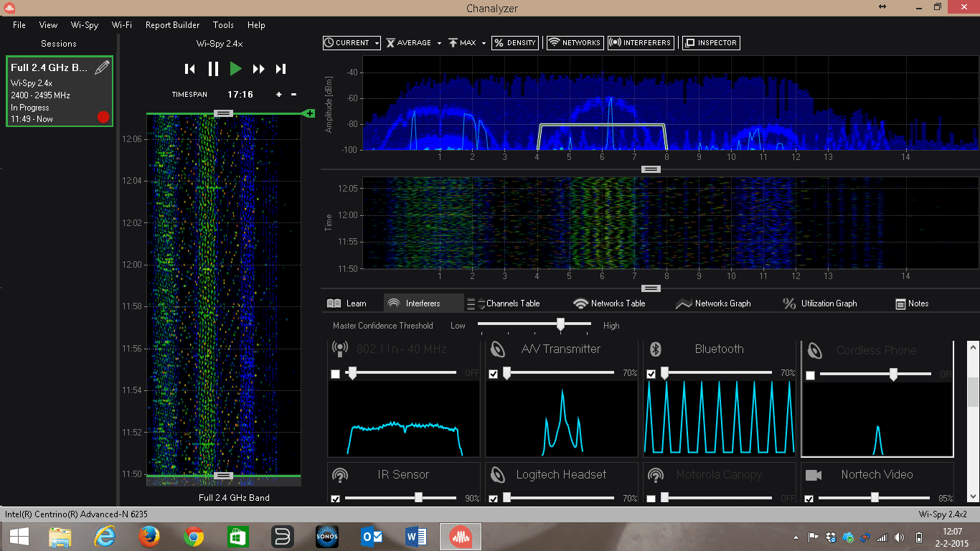Click the green play button
The image size is (980, 551).
(x=235, y=69)
